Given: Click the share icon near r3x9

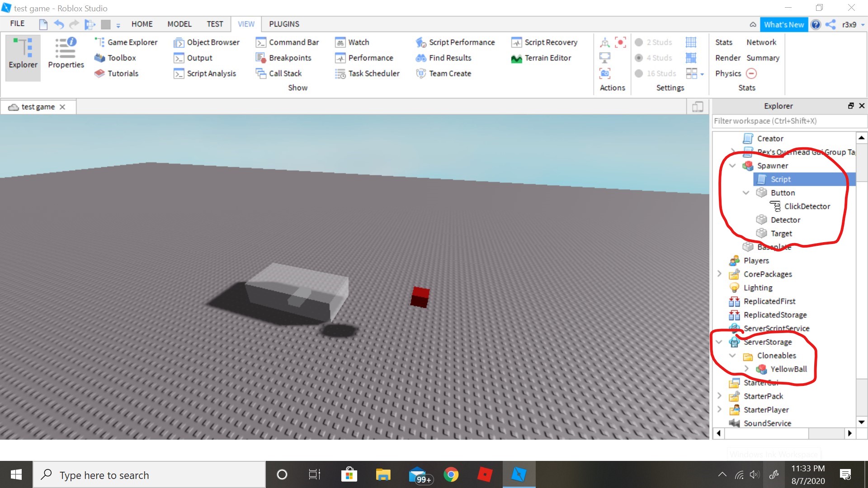Looking at the screenshot, I should tap(830, 24).
